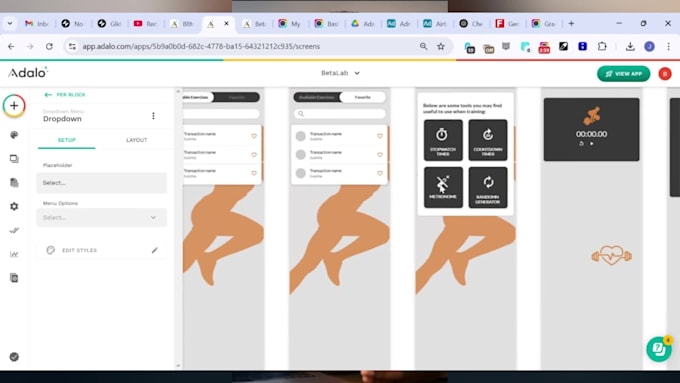Viewport: 680px width, 383px height.
Task: Go back via Per Block link
Action: (65, 95)
